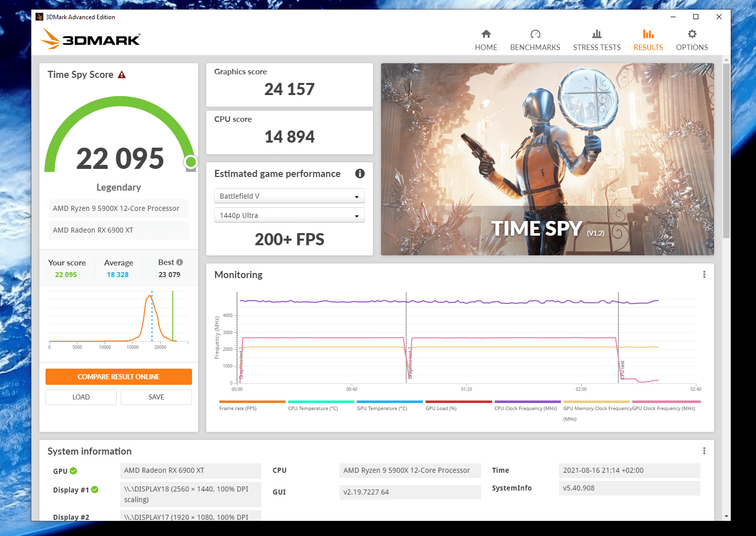
Task: Click the RESULTS bars icon
Action: pyautogui.click(x=648, y=34)
